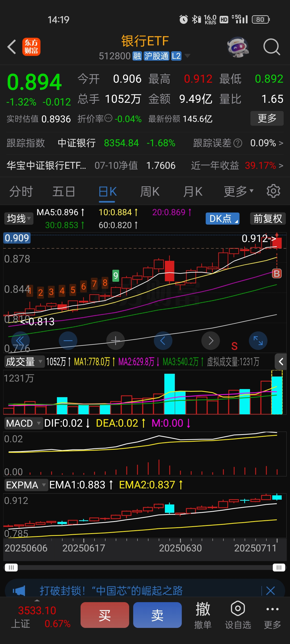Expand the stock code dropdown triangle
Viewport: 290px width, 644px height.
click(x=187, y=56)
